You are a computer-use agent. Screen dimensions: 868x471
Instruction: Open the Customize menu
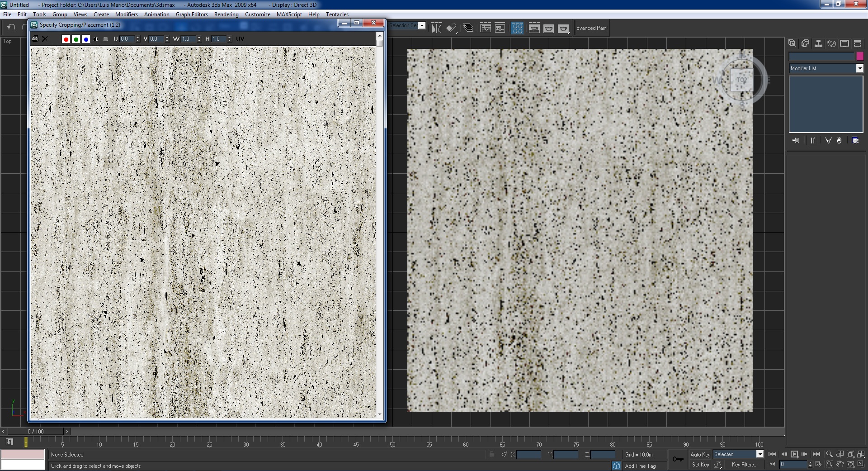pos(258,14)
